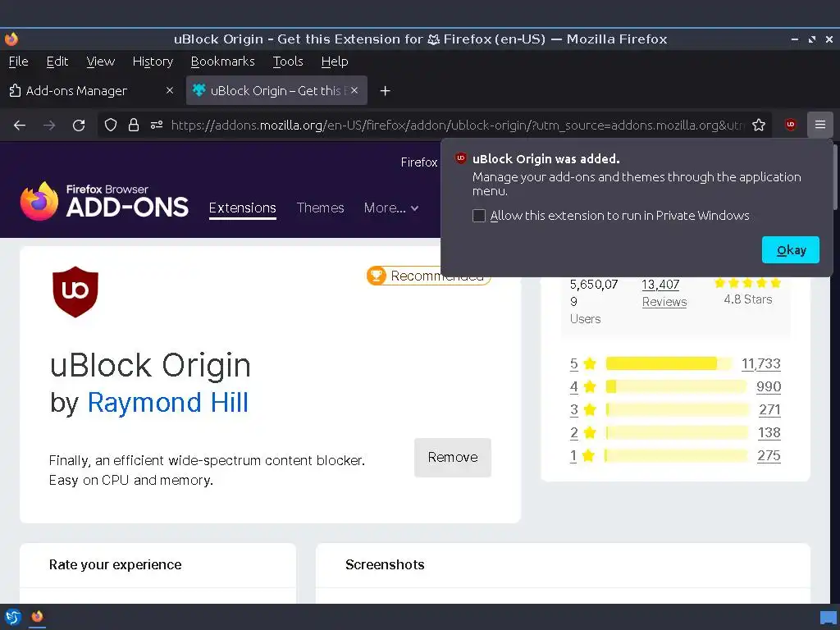This screenshot has height=630, width=840.
Task: Open the uBlock Origin toolbar icon
Action: pyautogui.click(x=790, y=125)
